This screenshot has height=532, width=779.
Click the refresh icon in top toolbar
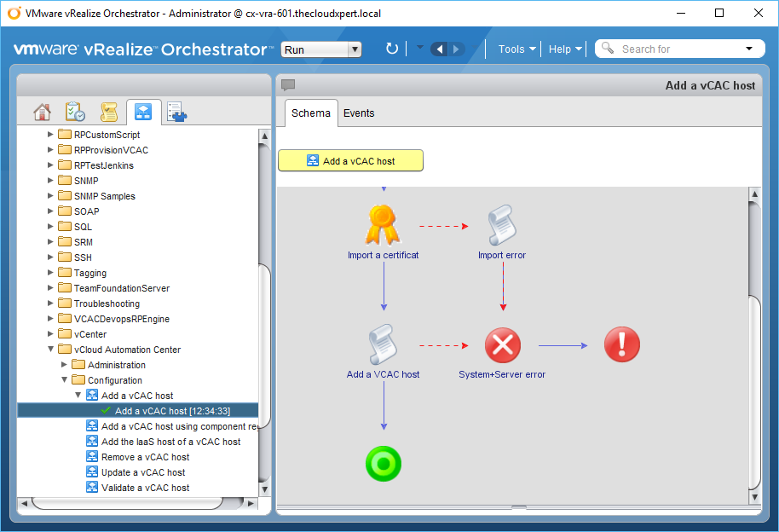click(x=392, y=49)
